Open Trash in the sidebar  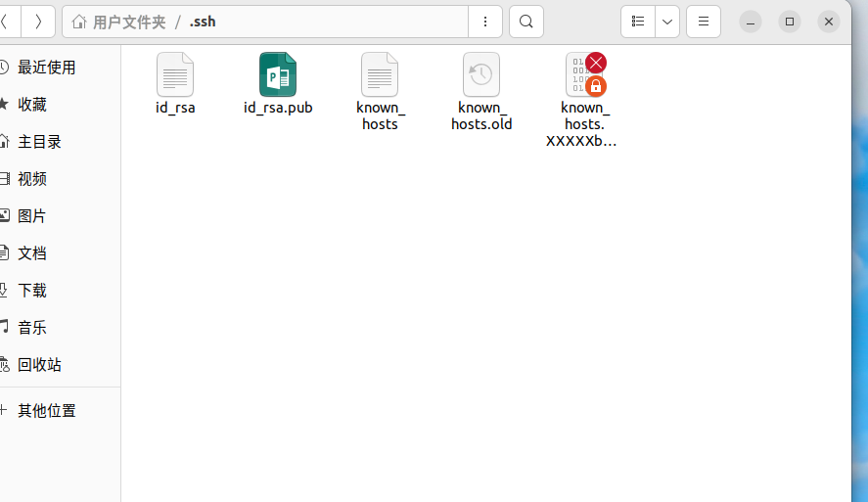click(39, 365)
